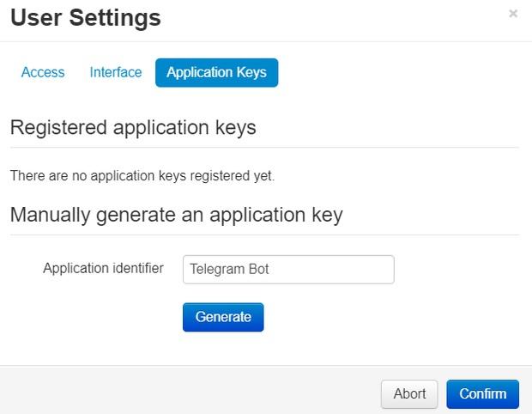Click the Application identifier input field
This screenshot has height=414, width=532.
point(288,270)
